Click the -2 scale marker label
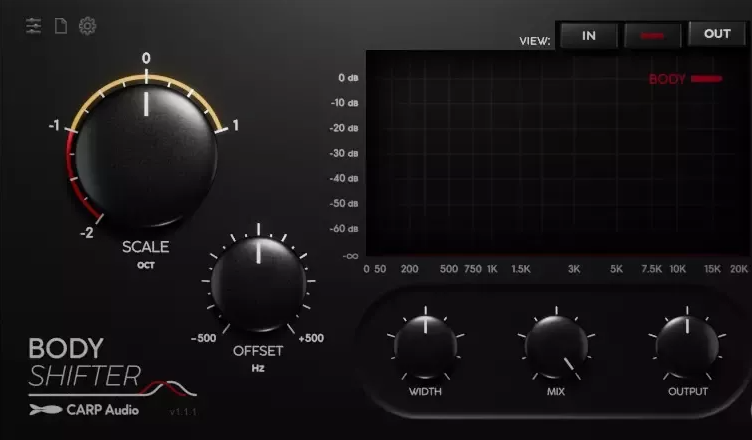 coord(87,233)
